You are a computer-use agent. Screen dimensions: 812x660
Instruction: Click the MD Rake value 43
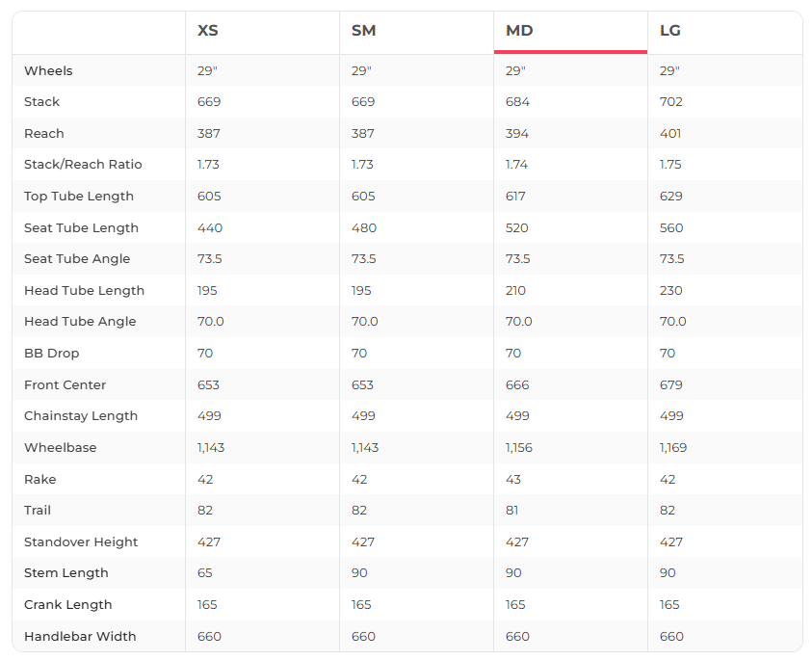coord(513,480)
